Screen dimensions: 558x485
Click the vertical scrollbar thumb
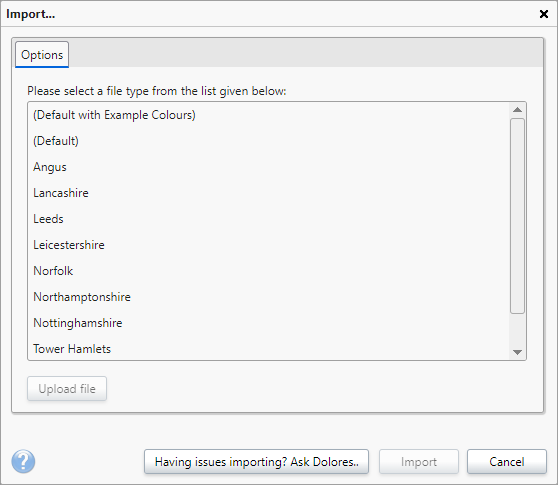517,216
